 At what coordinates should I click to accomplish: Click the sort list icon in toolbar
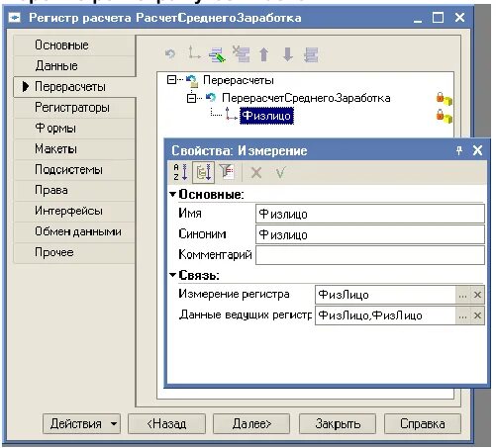(311, 54)
